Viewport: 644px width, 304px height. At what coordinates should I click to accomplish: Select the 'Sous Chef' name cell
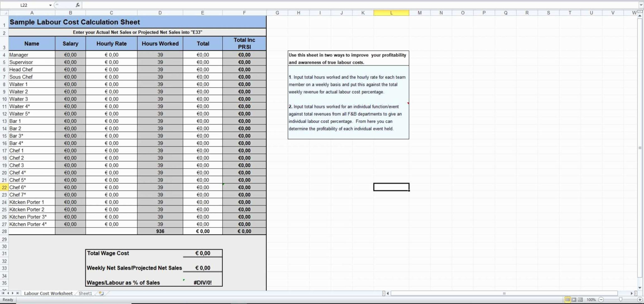click(x=32, y=77)
